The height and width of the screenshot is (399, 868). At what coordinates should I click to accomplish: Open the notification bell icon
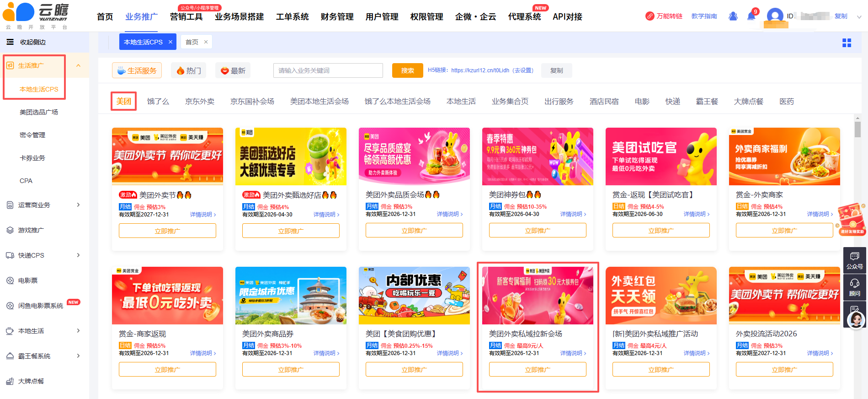coord(751,16)
